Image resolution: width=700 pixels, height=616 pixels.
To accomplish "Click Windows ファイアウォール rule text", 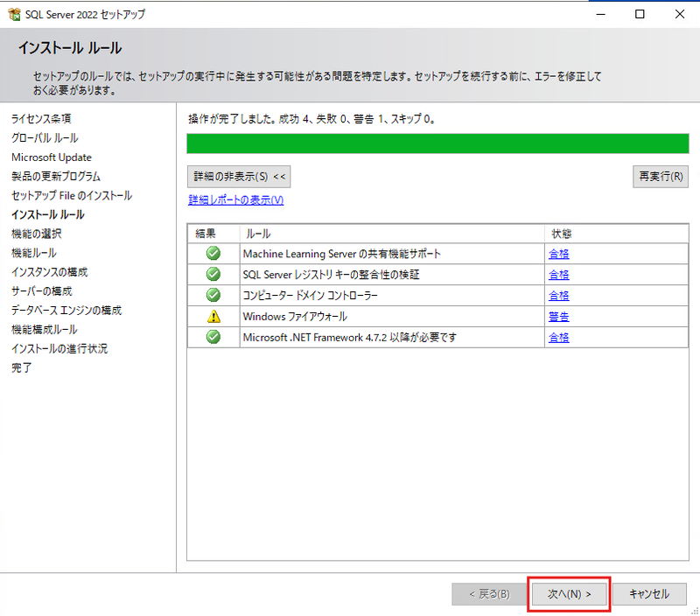I will coord(295,317).
